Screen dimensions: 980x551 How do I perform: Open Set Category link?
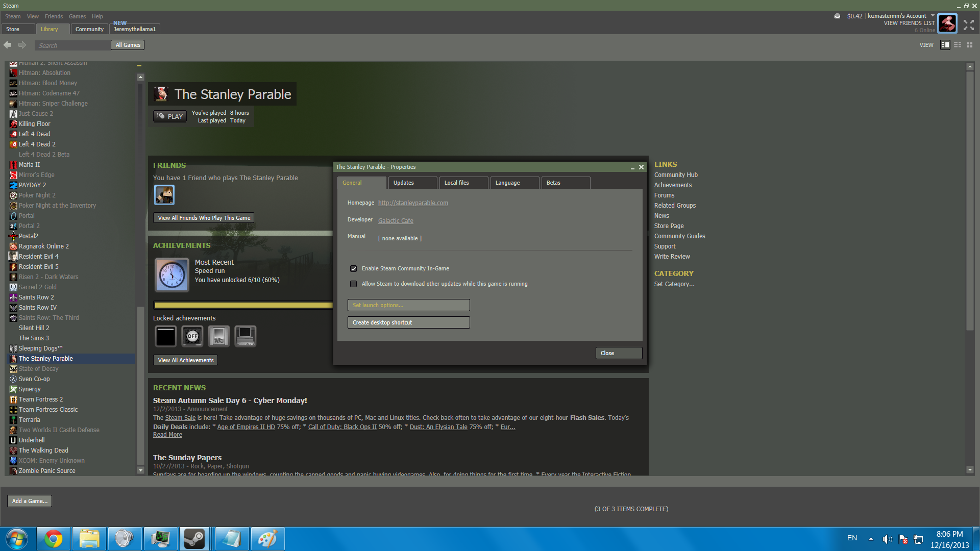(x=674, y=284)
